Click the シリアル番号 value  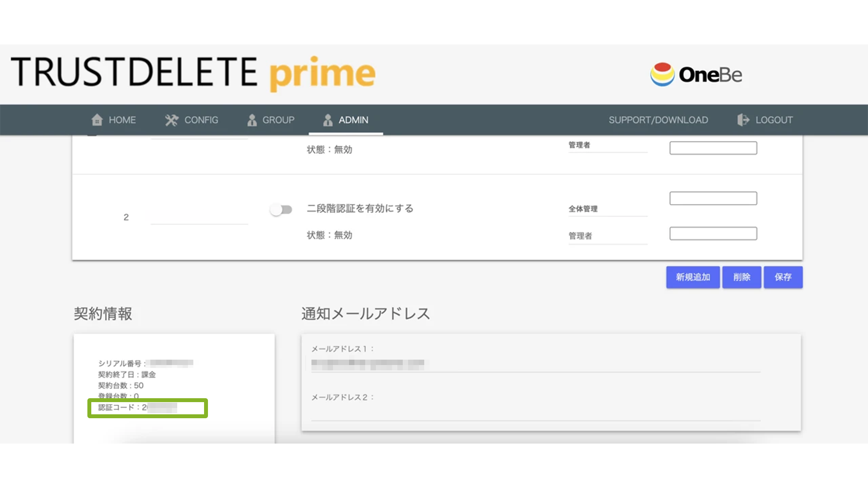171,363
